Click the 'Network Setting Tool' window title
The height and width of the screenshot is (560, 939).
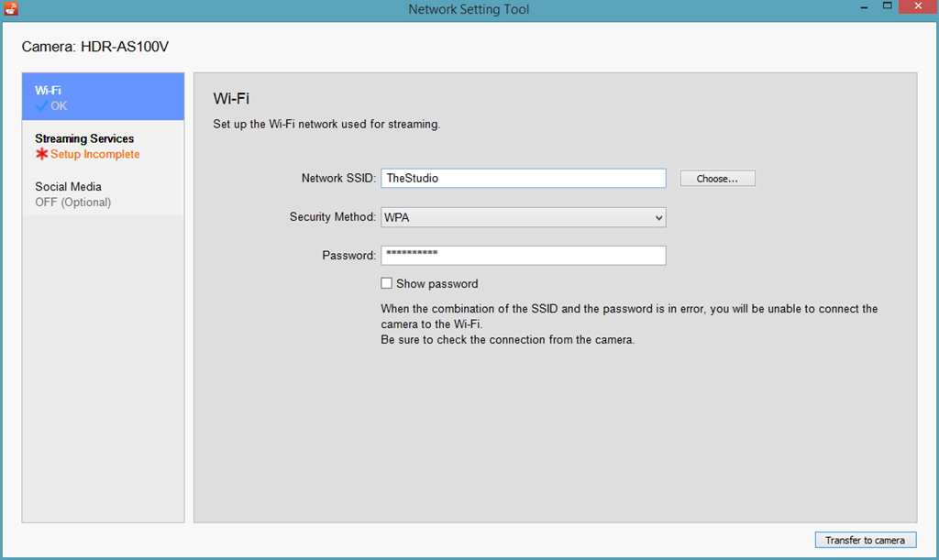469,9
